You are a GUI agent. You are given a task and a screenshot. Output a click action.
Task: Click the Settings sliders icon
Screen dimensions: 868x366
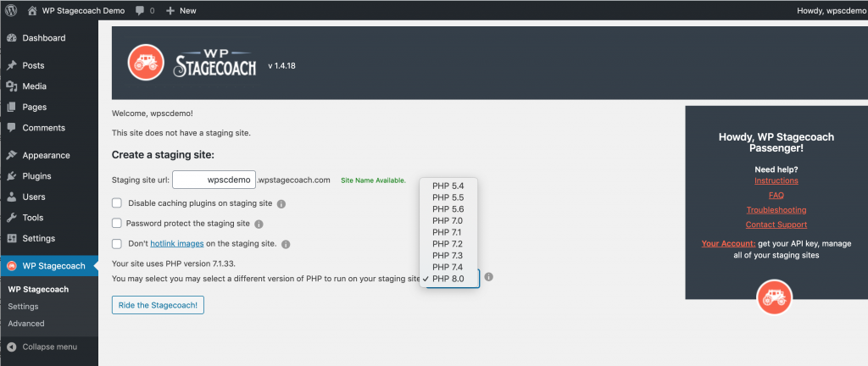[12, 238]
